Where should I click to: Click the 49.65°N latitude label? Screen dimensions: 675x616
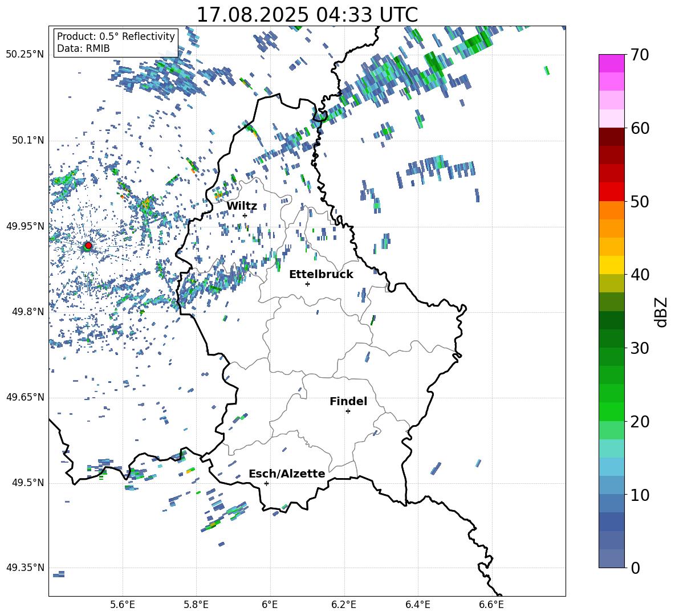point(25,397)
